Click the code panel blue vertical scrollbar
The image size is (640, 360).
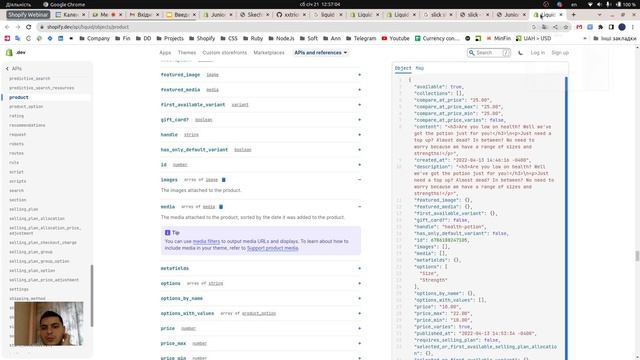pyautogui.click(x=566, y=218)
